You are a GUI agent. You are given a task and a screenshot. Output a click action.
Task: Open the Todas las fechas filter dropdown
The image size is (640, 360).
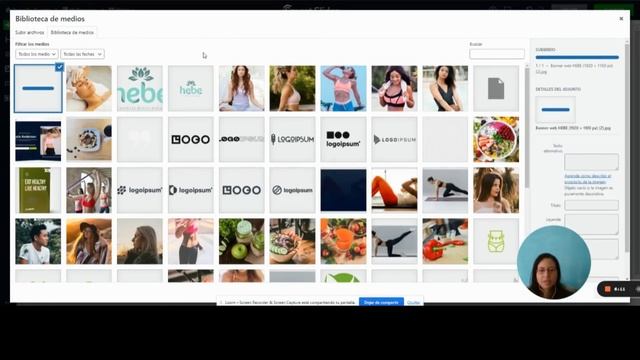pyautogui.click(x=82, y=54)
